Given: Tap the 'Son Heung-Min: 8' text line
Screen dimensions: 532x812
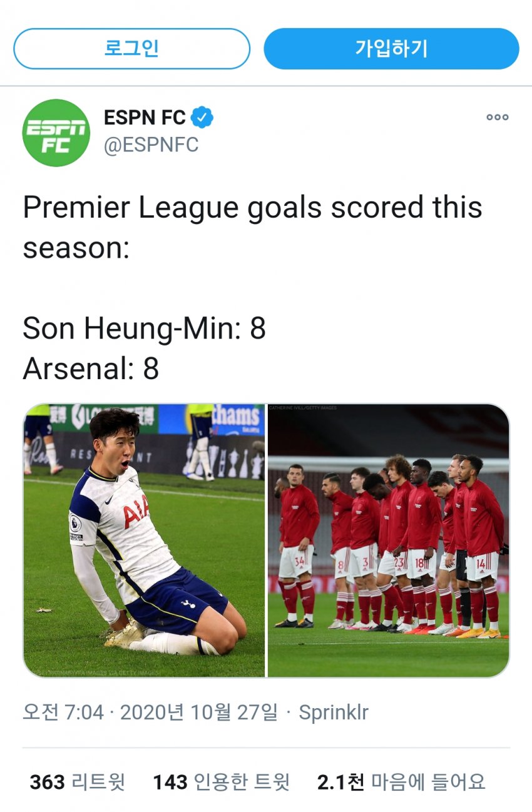Looking at the screenshot, I should point(144,328).
